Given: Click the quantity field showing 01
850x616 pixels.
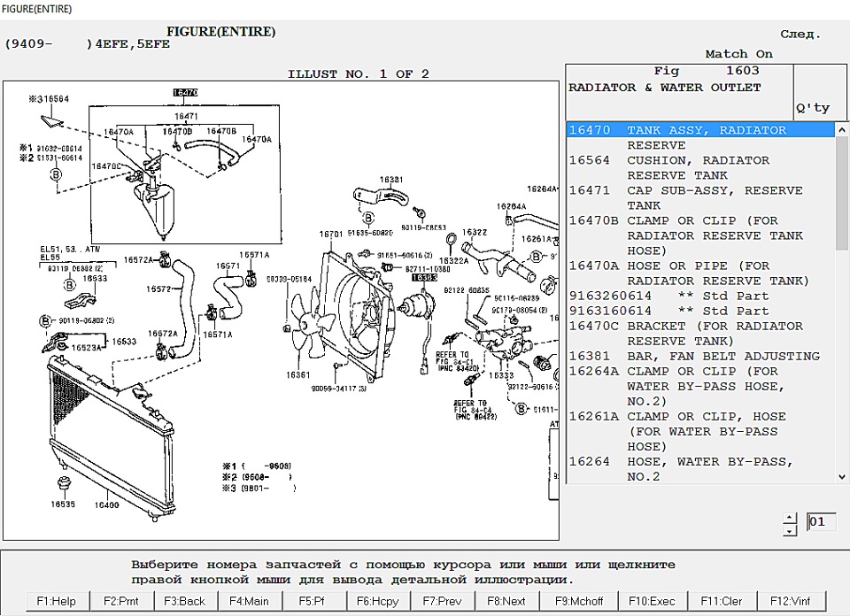Looking at the screenshot, I should 822,522.
